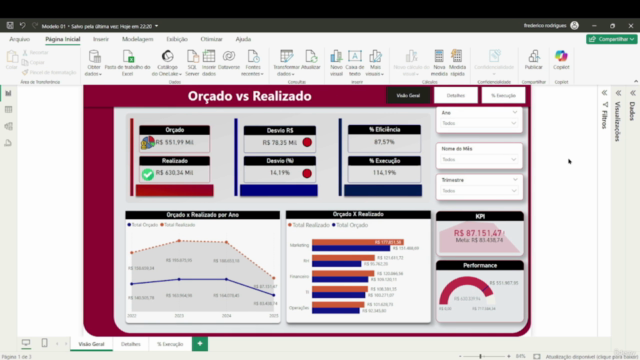Open the Ajuda ribbon tab
The height and width of the screenshot is (360, 640).
pyautogui.click(x=243, y=39)
